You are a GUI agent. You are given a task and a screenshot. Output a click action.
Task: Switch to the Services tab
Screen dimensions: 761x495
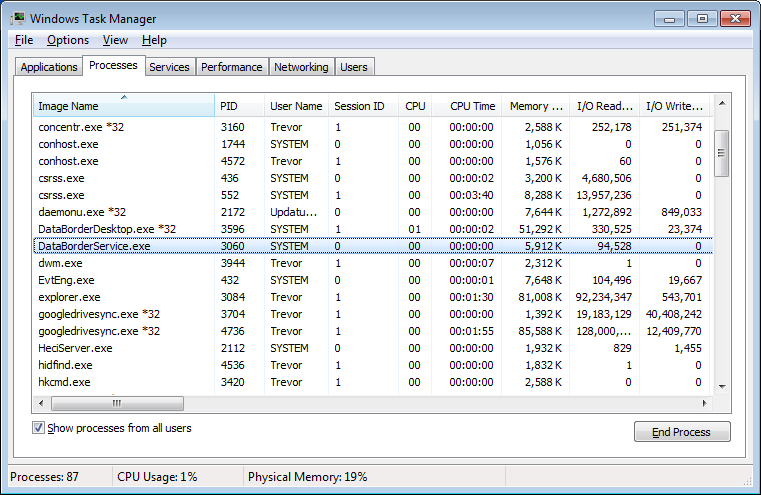click(x=169, y=67)
